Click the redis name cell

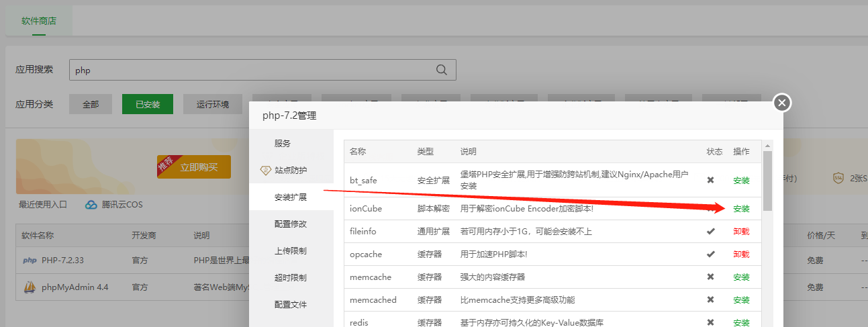(359, 323)
